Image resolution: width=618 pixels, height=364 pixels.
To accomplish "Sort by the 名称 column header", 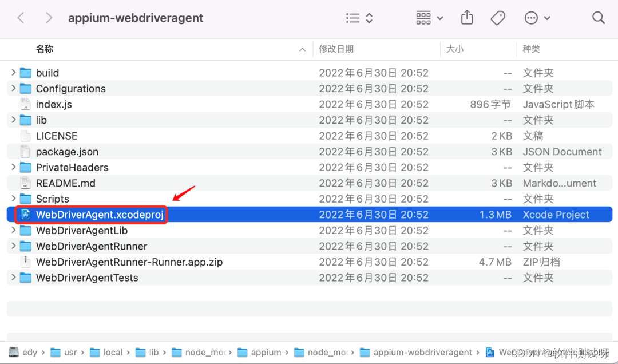I will click(x=45, y=49).
